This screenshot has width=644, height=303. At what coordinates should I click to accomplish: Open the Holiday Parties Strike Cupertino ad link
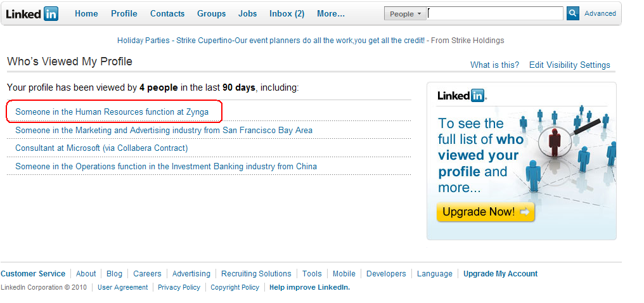coord(271,40)
